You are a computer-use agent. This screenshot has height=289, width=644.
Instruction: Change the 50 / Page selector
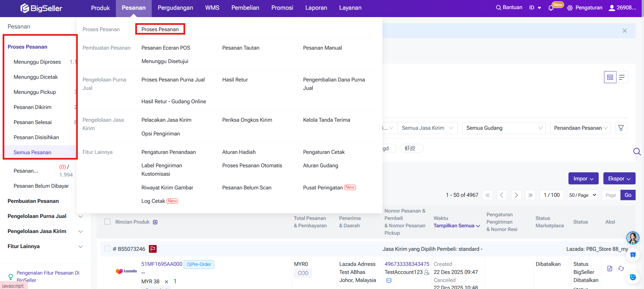pos(583,195)
